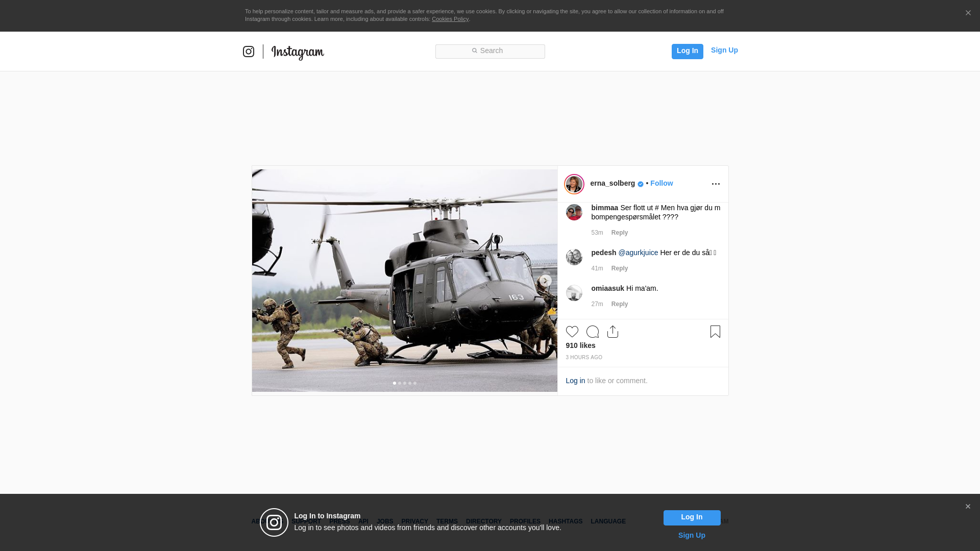Advance to next photo with carousel arrow
The image size is (980, 551).
tap(546, 281)
